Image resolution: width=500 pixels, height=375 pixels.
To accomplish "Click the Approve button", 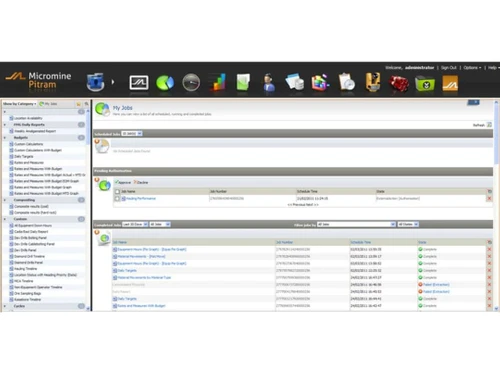I will coord(123,182).
